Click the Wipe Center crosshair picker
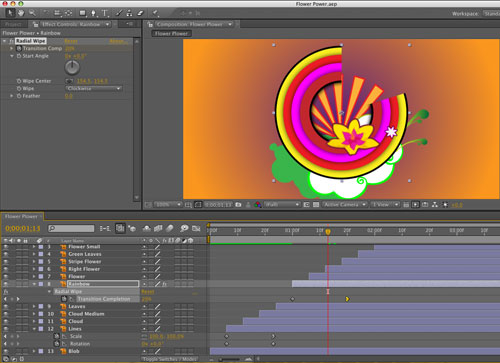Viewport: 500px width, 363px height. (x=69, y=81)
